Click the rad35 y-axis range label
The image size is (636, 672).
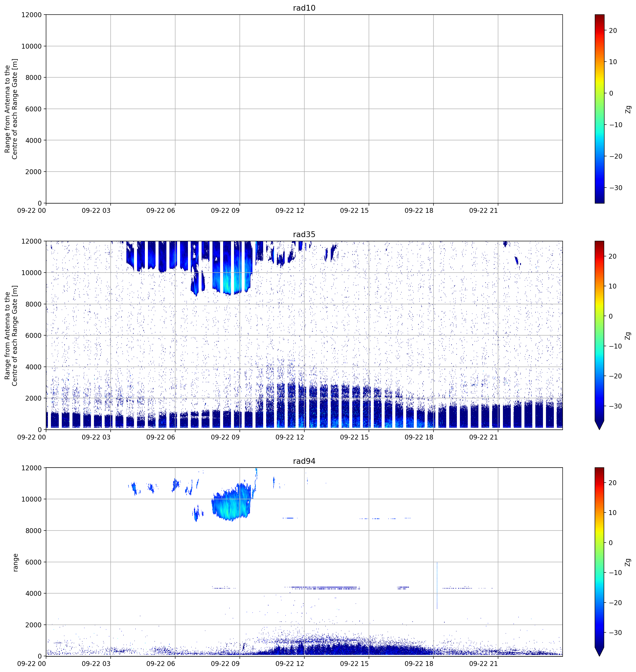click(11, 336)
